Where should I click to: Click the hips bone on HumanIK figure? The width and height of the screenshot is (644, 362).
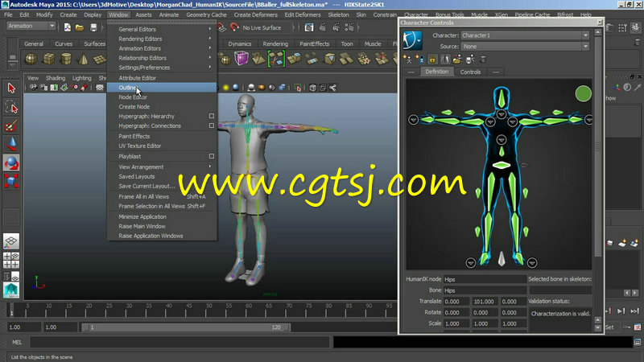pyautogui.click(x=501, y=165)
